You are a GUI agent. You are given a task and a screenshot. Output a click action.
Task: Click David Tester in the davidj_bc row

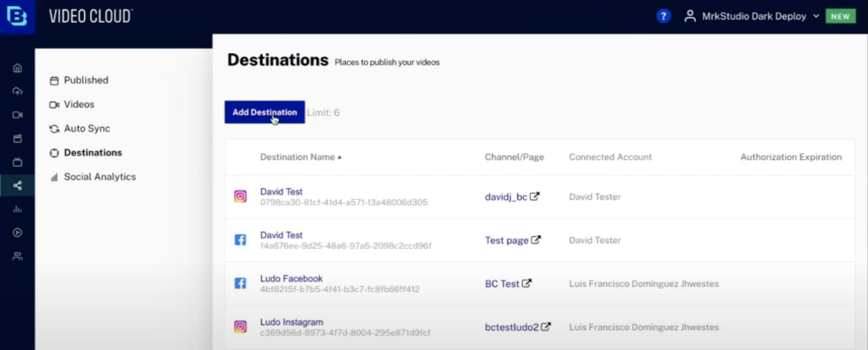click(595, 197)
